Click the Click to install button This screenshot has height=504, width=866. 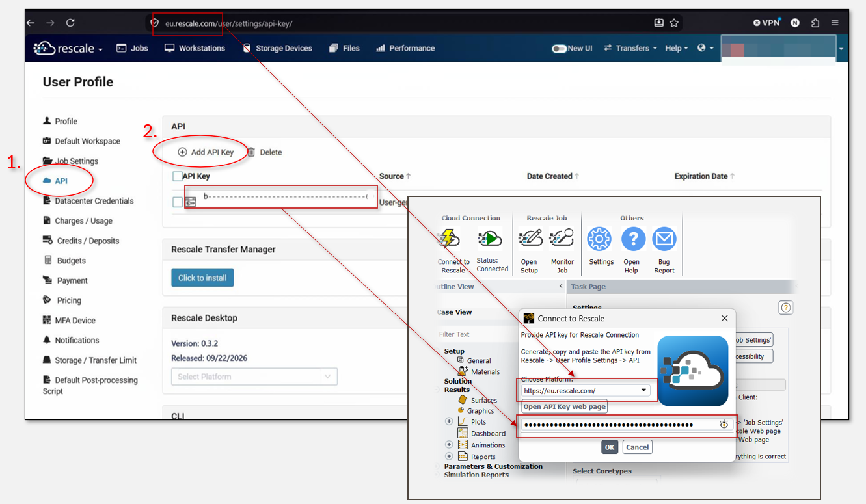202,278
